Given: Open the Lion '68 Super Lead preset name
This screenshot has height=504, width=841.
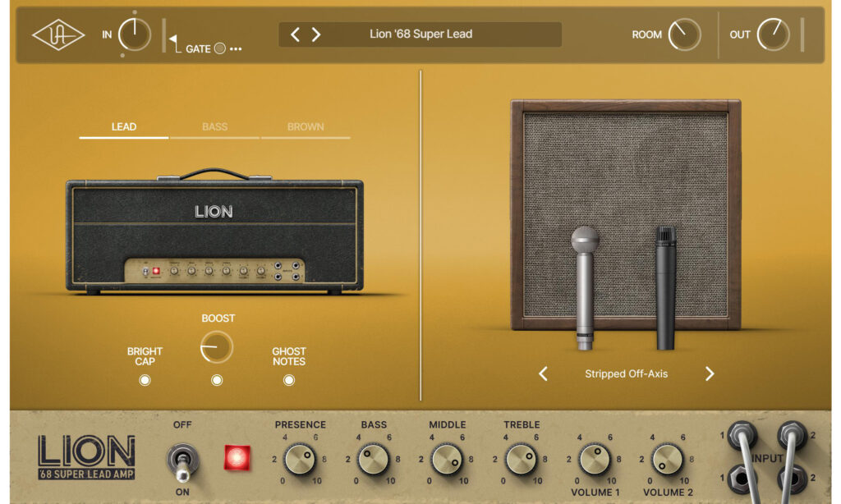Looking at the screenshot, I should pos(420,34).
